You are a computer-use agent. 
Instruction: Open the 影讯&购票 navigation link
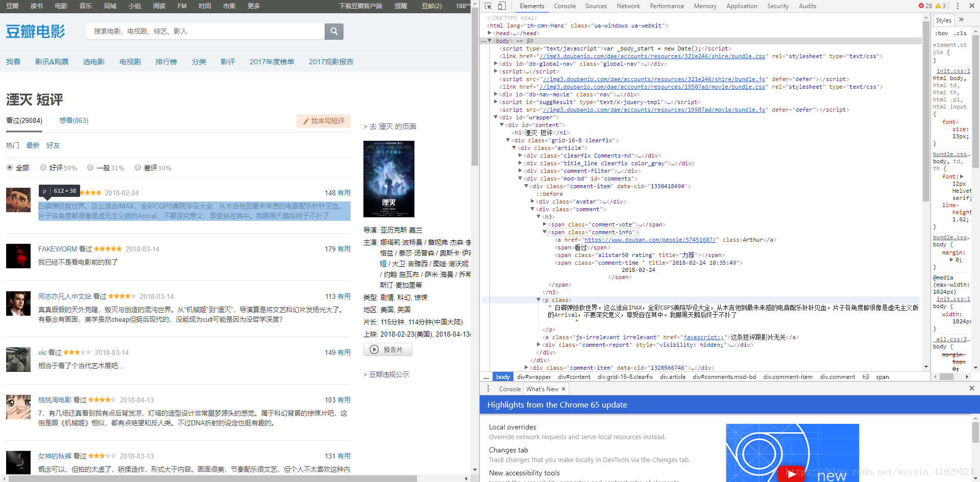[x=52, y=62]
